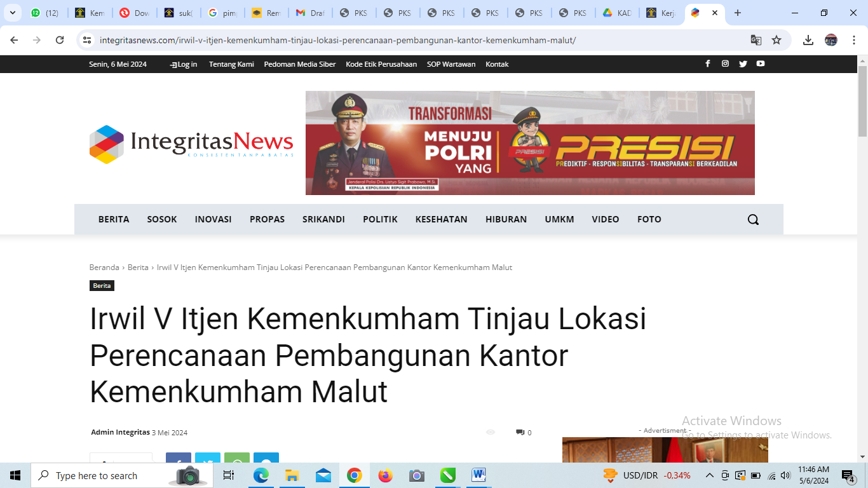This screenshot has height=488, width=868.
Task: Click the Log in link
Action: [x=183, y=64]
